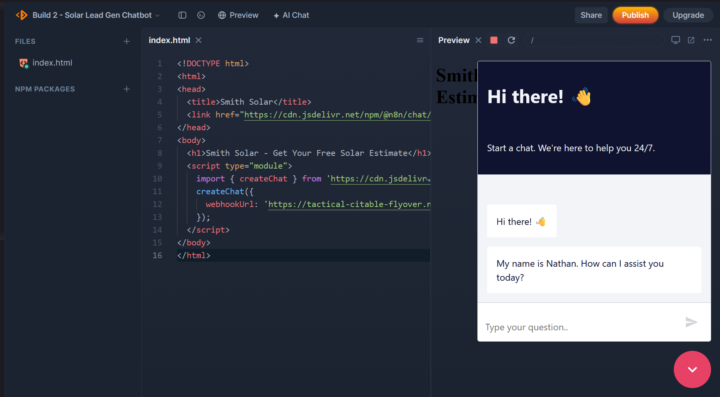Click the Upgrade button
This screenshot has width=720, height=397.
point(688,15)
